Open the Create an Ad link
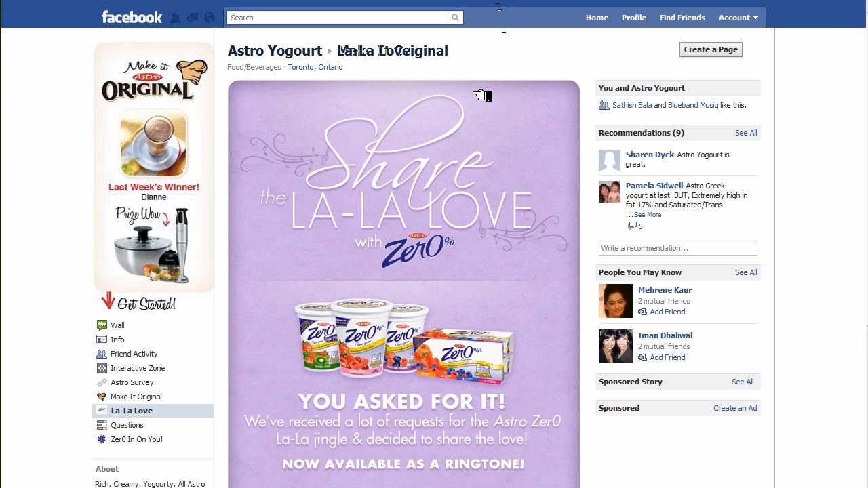The height and width of the screenshot is (488, 868). [735, 408]
